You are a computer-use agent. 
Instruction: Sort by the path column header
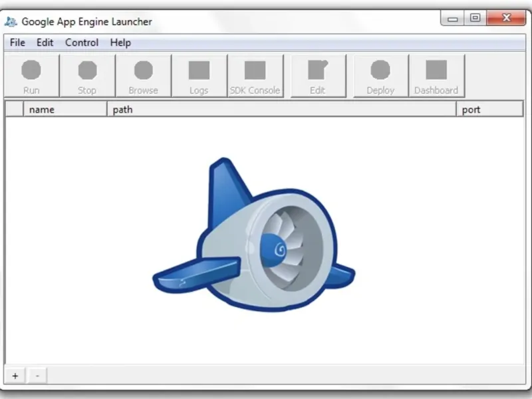tap(281, 109)
